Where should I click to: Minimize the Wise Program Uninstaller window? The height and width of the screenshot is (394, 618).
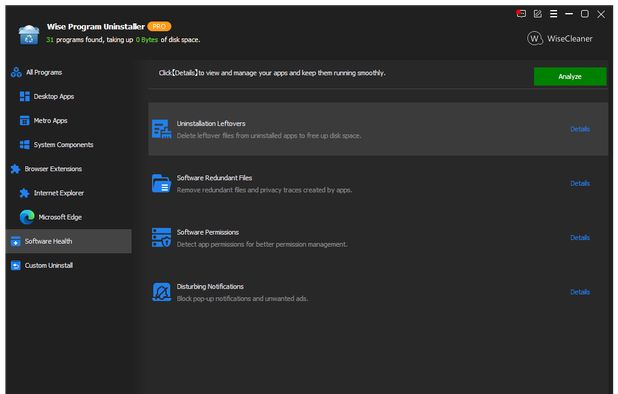[569, 14]
